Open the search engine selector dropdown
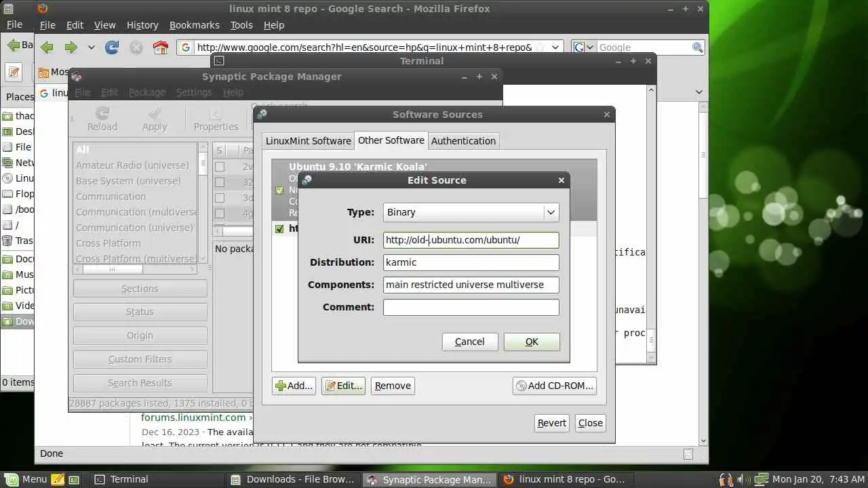The width and height of the screenshot is (868, 488). [x=585, y=47]
